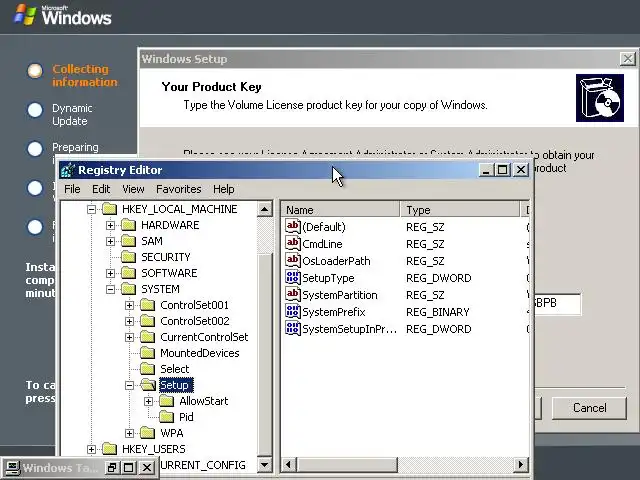Select the Pid key label
Image resolution: width=640 pixels, height=480 pixels.
pyautogui.click(x=186, y=417)
